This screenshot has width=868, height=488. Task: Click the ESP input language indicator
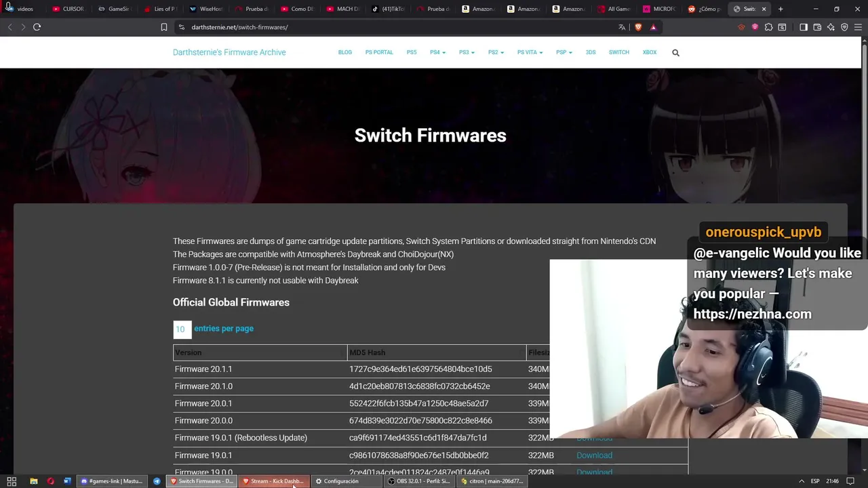click(814, 481)
